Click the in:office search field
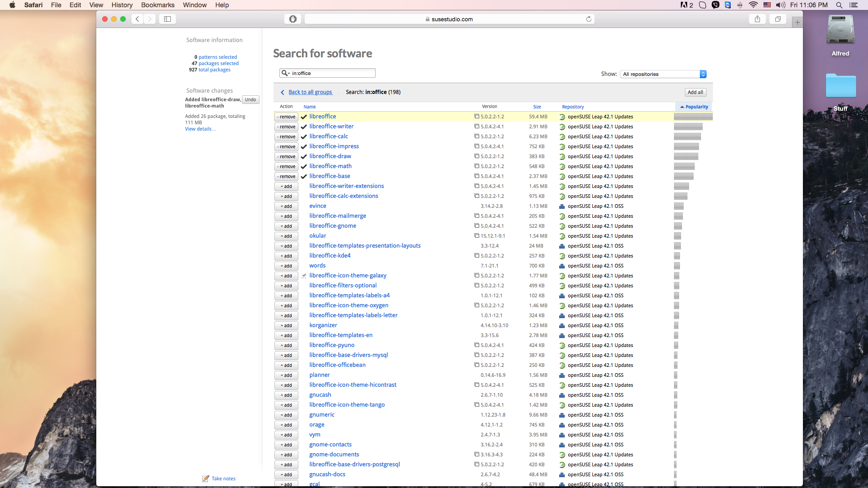 point(327,73)
